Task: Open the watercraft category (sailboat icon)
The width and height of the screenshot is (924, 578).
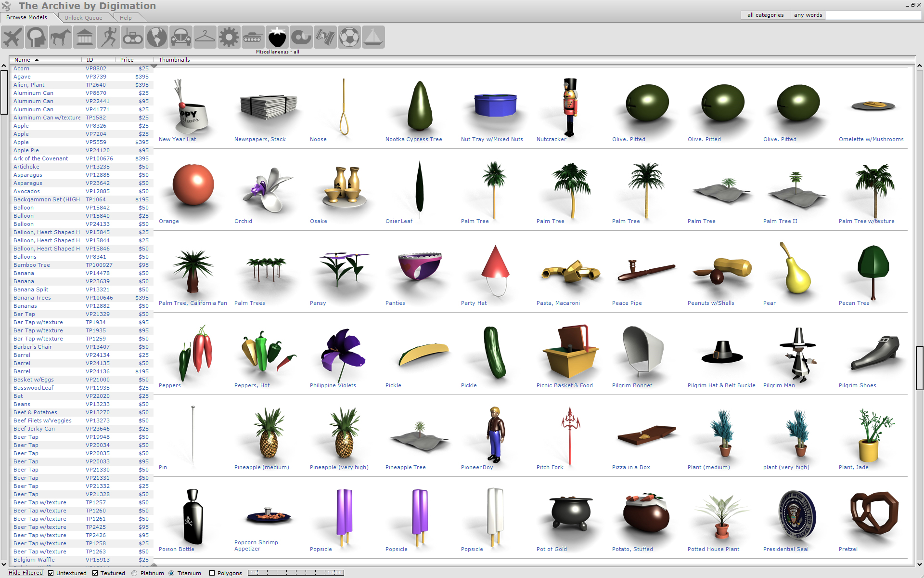Action: [373, 37]
